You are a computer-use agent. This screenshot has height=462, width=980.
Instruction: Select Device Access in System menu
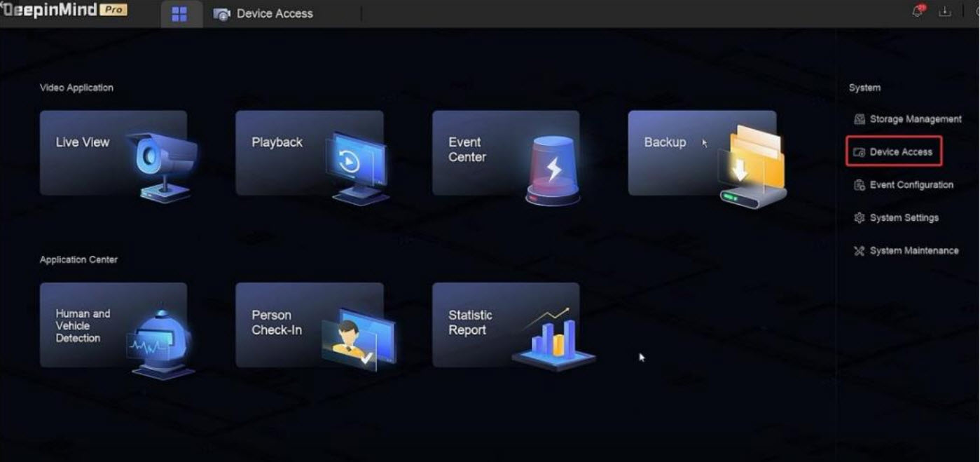(901, 152)
